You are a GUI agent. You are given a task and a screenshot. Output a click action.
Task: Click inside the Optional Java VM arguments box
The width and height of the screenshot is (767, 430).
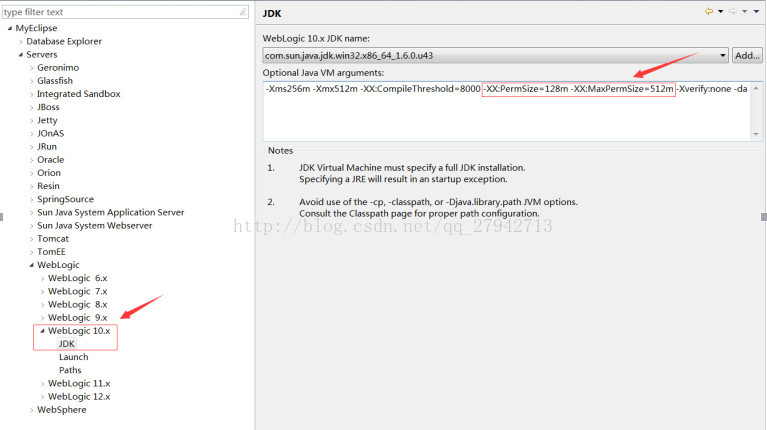(x=507, y=112)
